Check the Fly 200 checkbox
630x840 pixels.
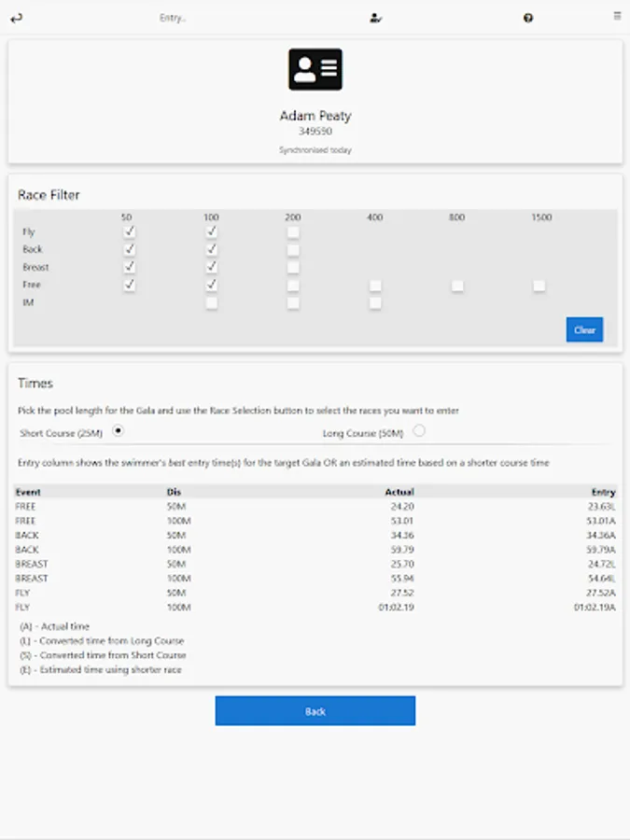tap(293, 232)
